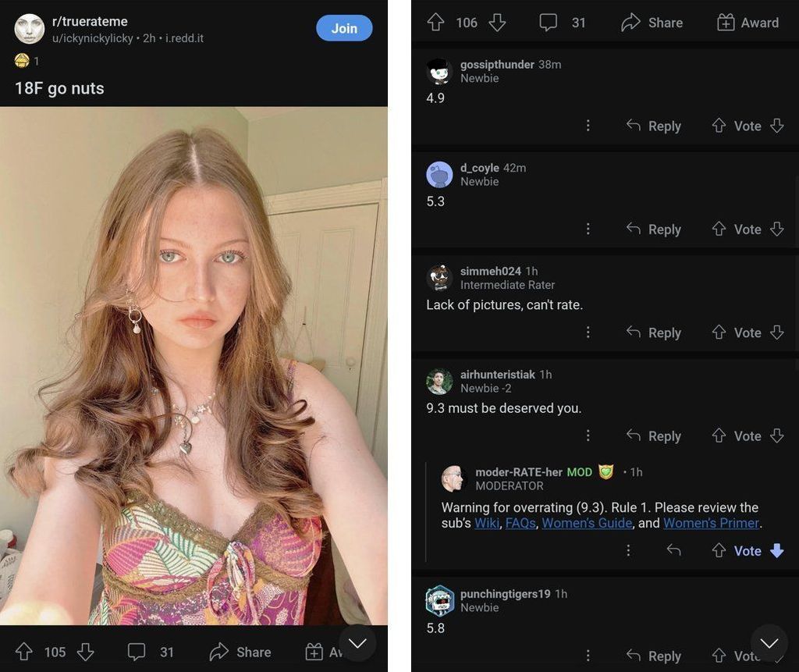Upvote the post with 106 points

[x=435, y=23]
